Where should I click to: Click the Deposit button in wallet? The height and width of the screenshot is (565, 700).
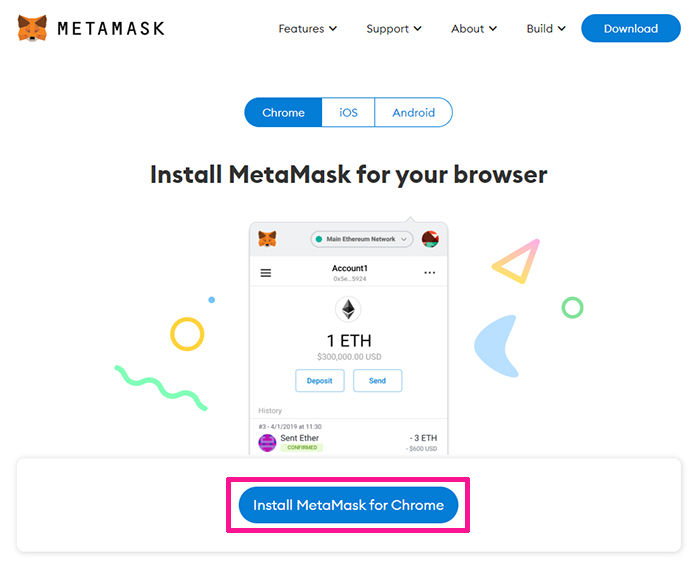pos(320,381)
